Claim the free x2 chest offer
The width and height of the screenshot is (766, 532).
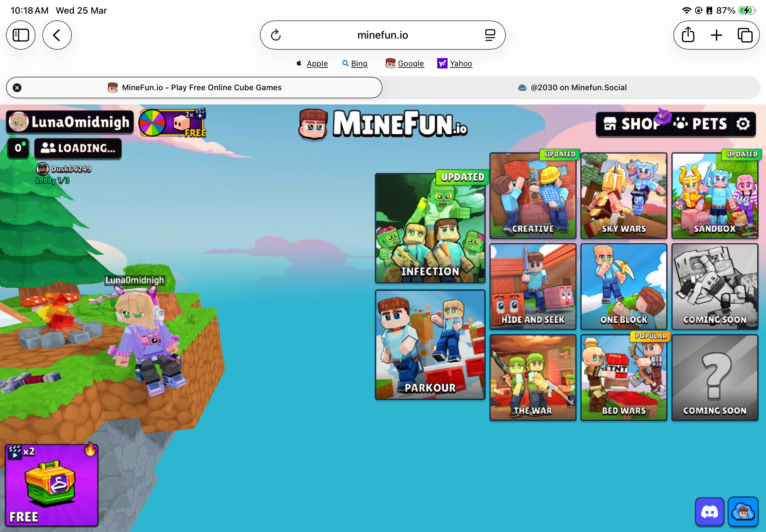click(52, 485)
